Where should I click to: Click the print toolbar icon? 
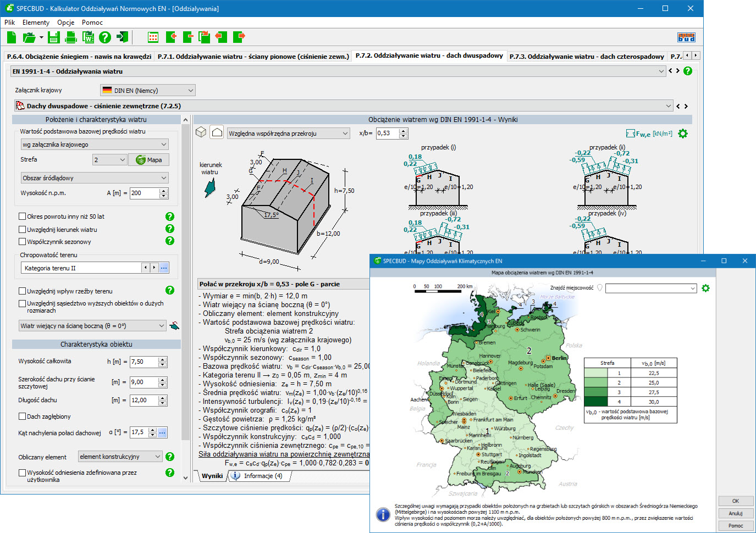click(71, 37)
